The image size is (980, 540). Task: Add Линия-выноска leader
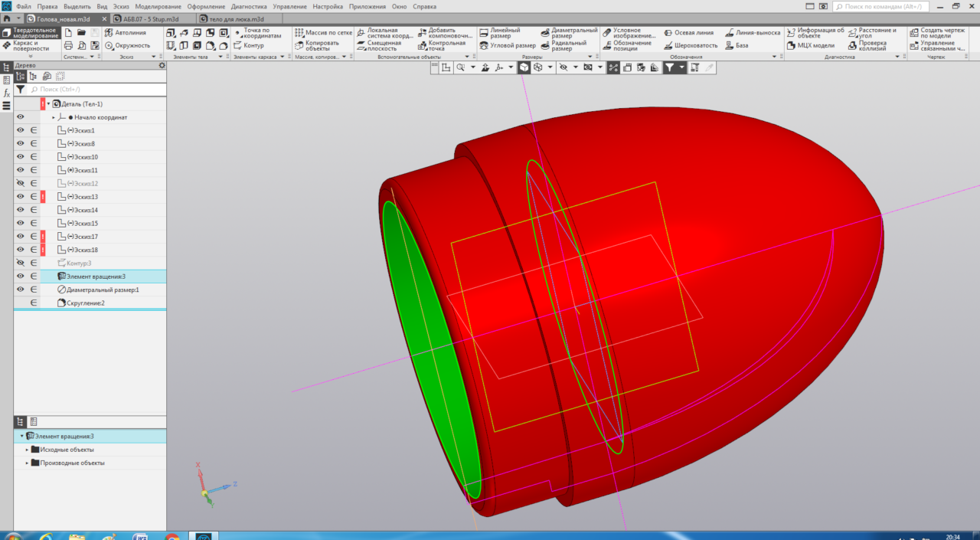(753, 33)
